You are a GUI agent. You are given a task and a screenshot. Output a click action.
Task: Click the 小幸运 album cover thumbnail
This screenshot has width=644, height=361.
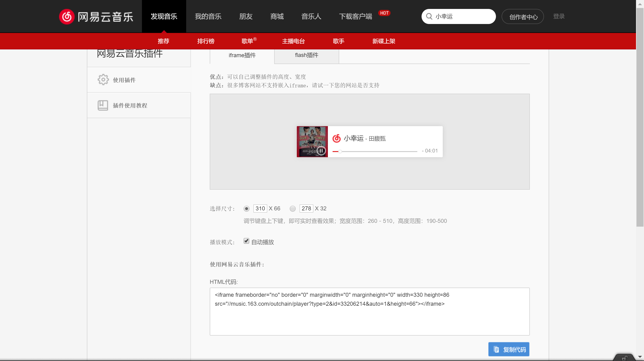tap(312, 141)
